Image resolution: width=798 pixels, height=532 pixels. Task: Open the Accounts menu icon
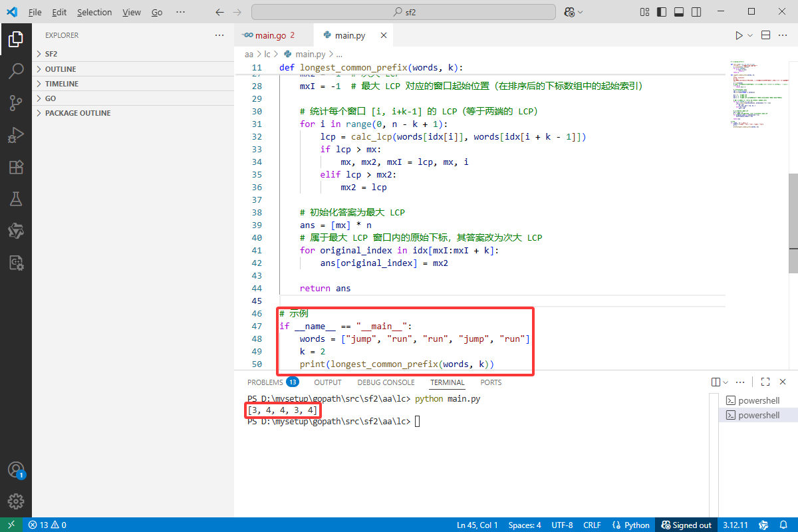[16, 469]
